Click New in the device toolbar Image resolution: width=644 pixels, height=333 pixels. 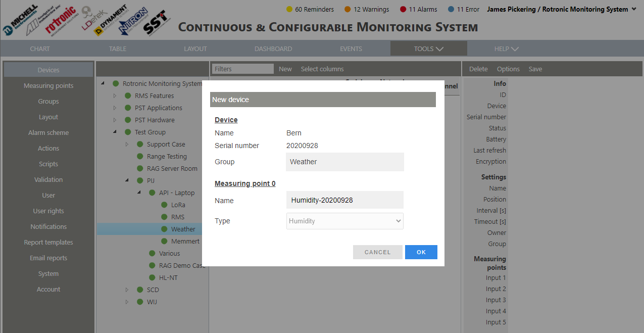point(285,69)
